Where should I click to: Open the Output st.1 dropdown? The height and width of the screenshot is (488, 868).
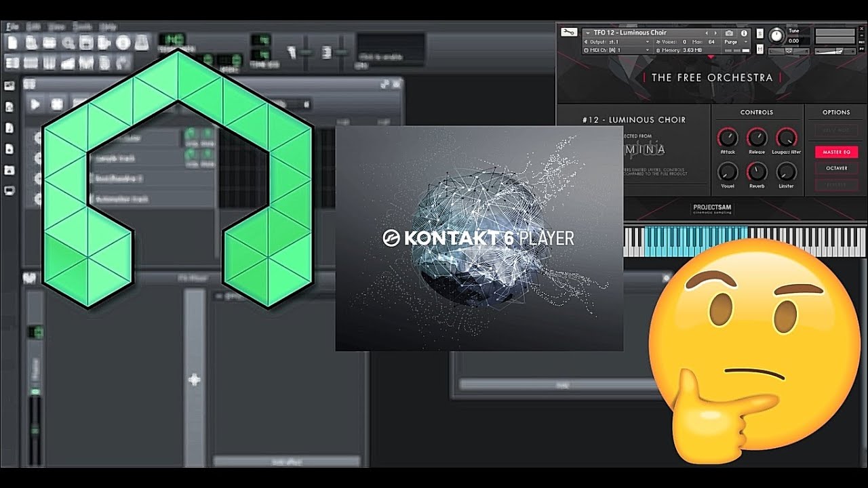pos(617,41)
